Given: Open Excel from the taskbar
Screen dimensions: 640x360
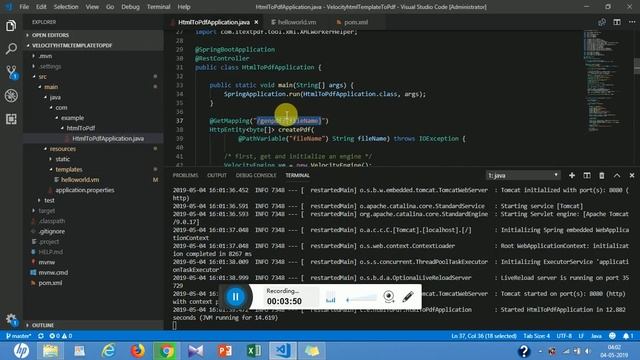Looking at the screenshot, I should [253, 351].
